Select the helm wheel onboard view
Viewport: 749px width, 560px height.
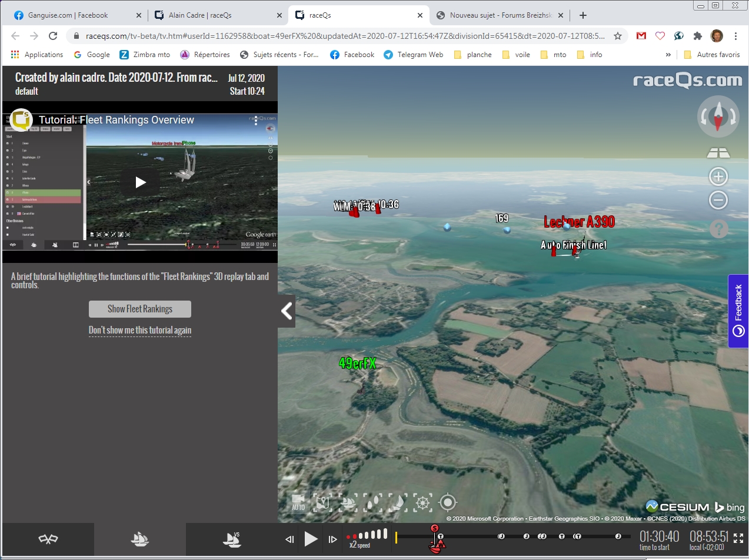(x=422, y=502)
